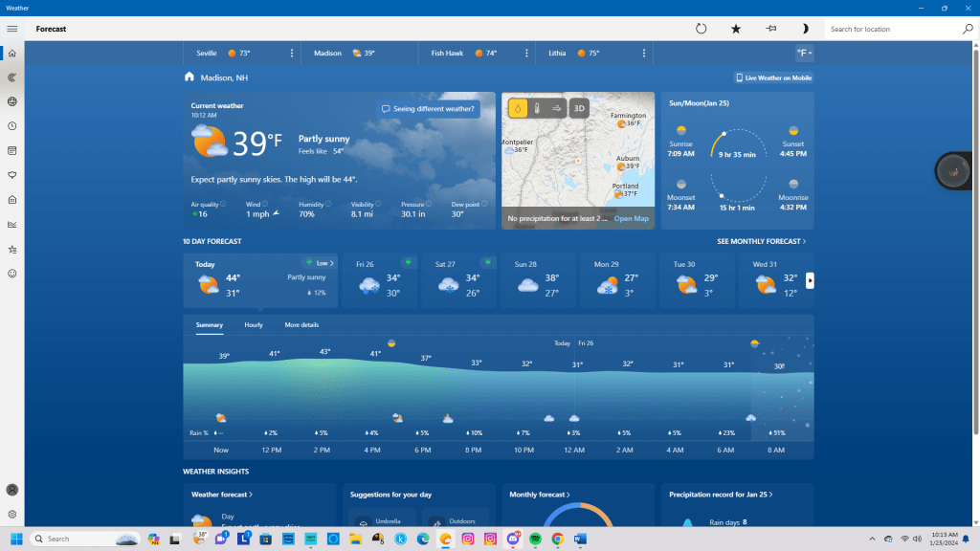Click the favorites star icon in the top bar
The height and width of the screenshot is (551, 980).
coord(736,29)
